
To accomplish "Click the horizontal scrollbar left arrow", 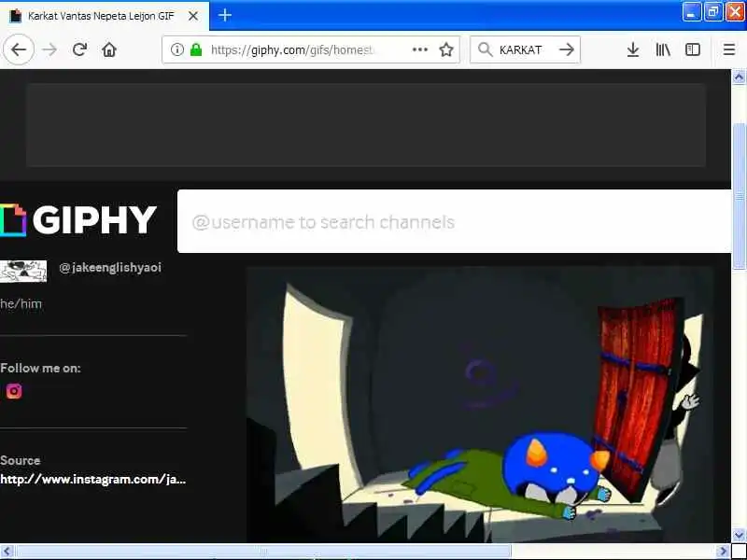I will 7,551.
